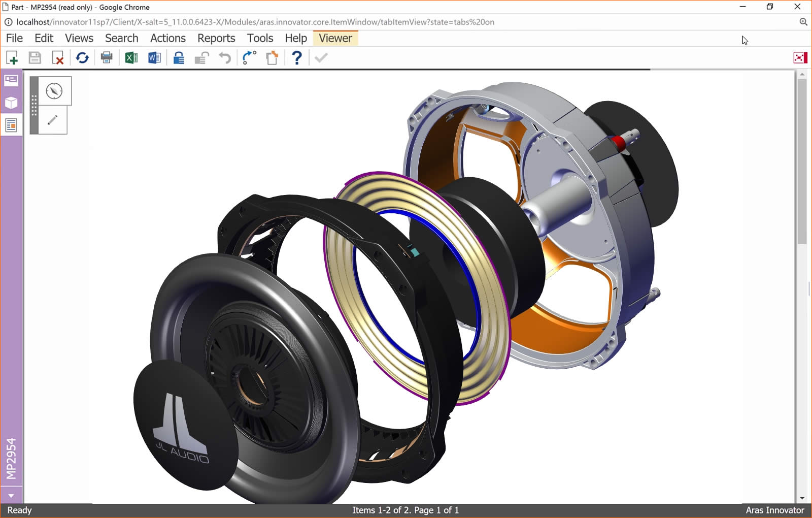The height and width of the screenshot is (518, 812).
Task: Open the Reports menu
Action: (x=216, y=38)
